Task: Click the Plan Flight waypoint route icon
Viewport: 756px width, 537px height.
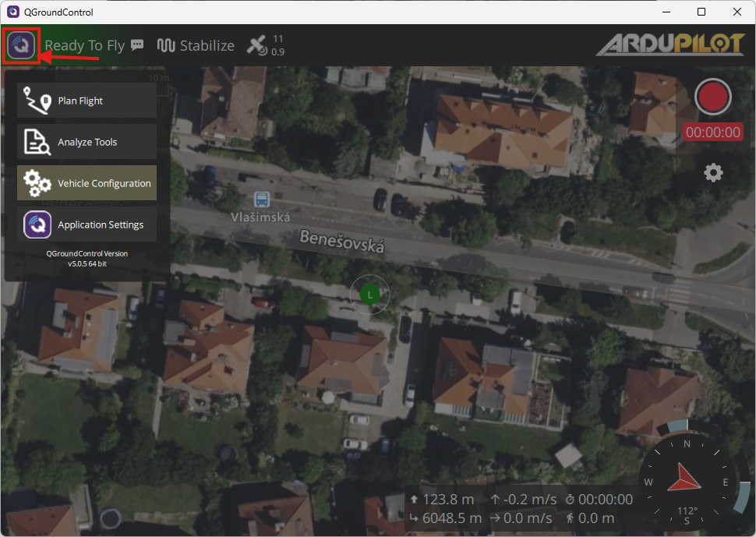Action: click(37, 101)
